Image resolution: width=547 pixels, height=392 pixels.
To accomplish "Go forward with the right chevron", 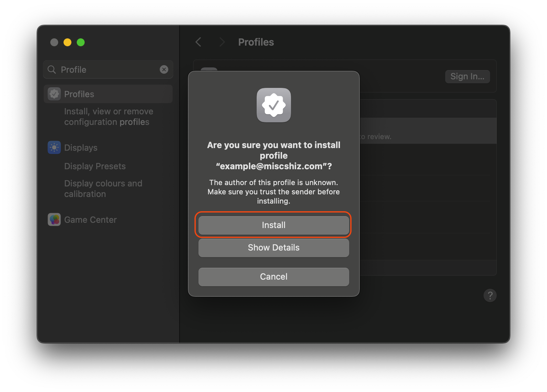I will click(x=222, y=42).
